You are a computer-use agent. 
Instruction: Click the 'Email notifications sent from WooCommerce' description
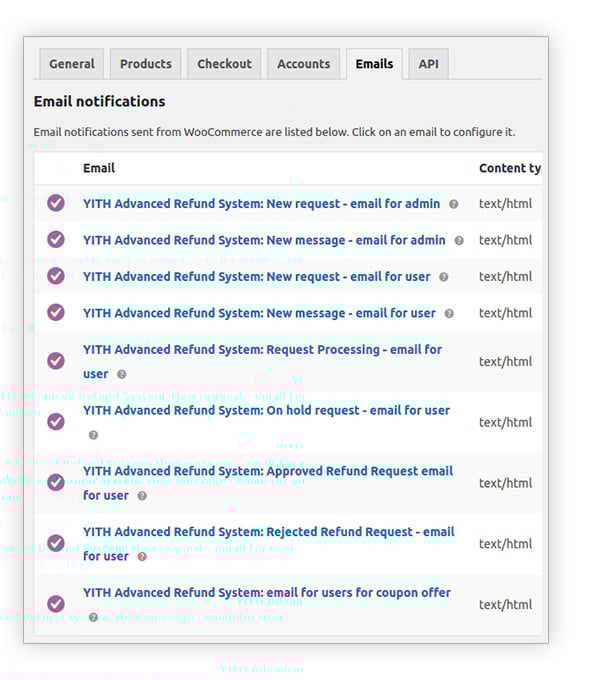274,132
